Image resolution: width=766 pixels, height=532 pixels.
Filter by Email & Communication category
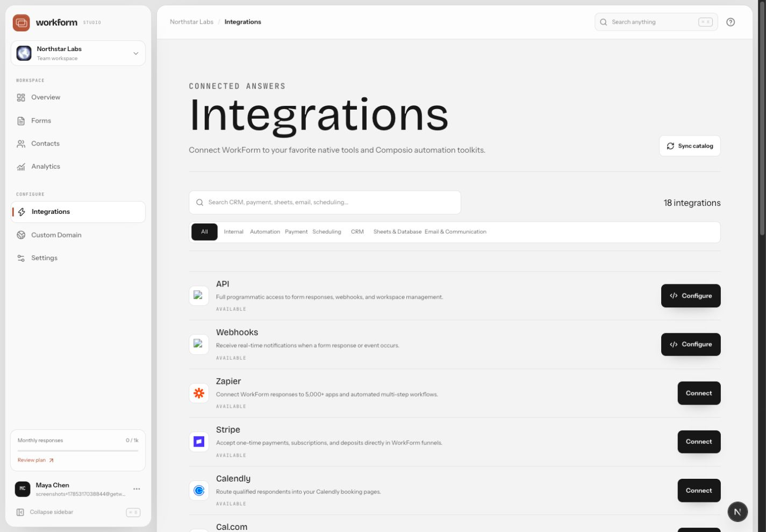point(455,232)
